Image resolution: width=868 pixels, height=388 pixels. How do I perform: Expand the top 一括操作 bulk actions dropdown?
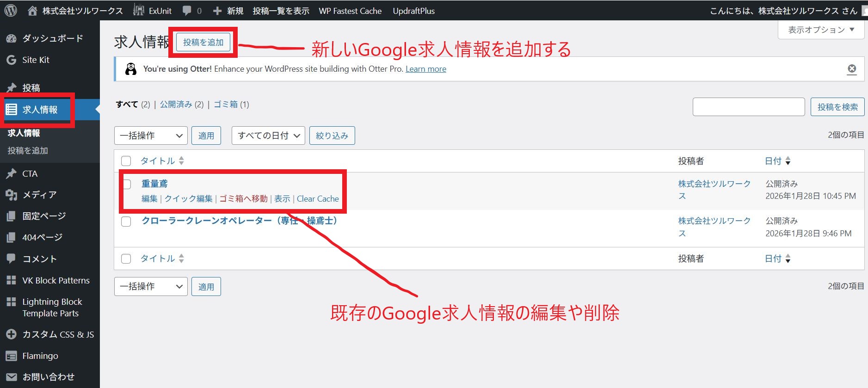click(x=151, y=135)
